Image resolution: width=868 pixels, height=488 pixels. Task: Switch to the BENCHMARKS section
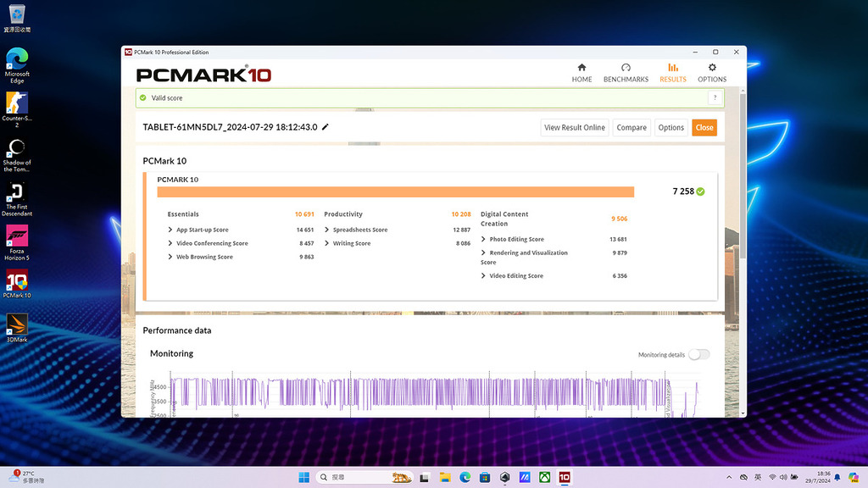(626, 73)
